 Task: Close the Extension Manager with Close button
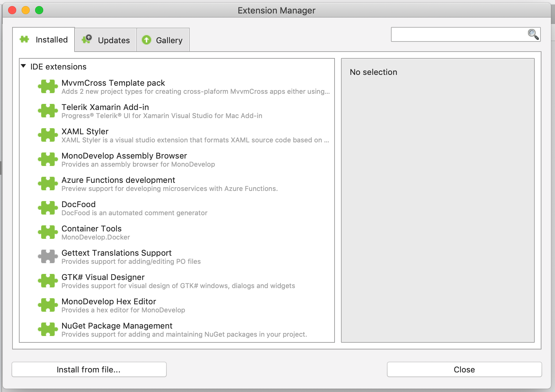pos(464,369)
